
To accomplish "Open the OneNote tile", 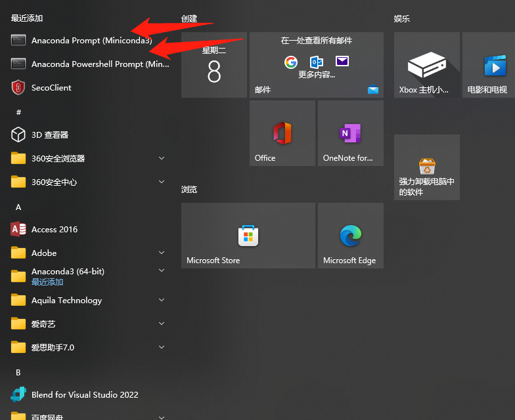I will 351,133.
